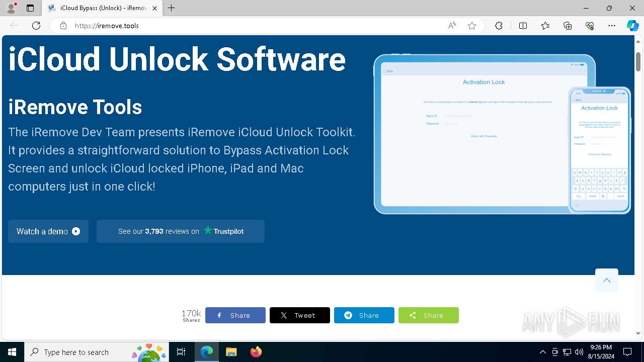Refresh the current page
This screenshot has height=362, width=644.
[36, 26]
